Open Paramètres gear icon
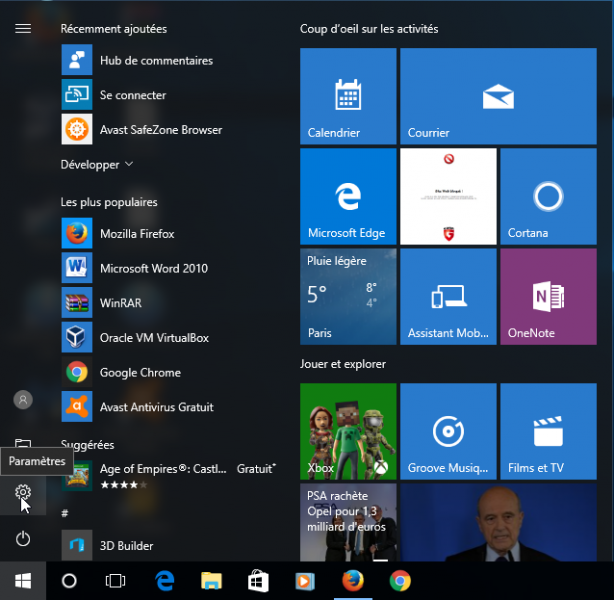 [23, 492]
